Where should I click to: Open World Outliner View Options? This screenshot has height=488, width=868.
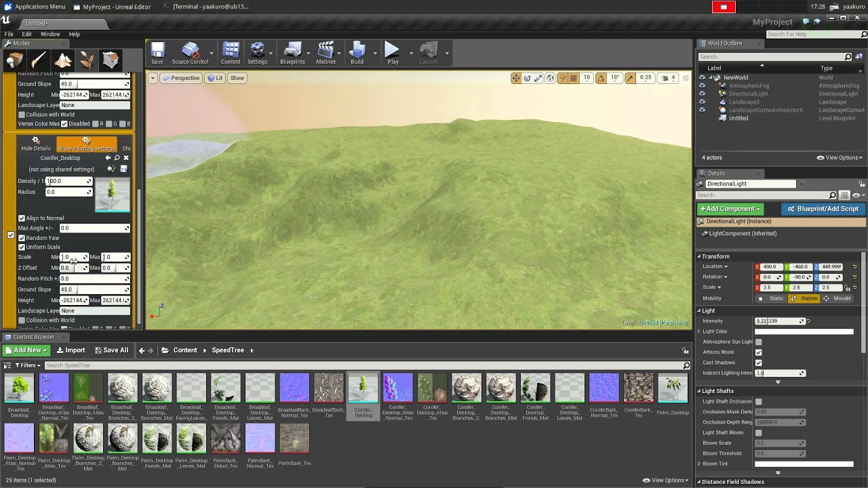coord(840,158)
